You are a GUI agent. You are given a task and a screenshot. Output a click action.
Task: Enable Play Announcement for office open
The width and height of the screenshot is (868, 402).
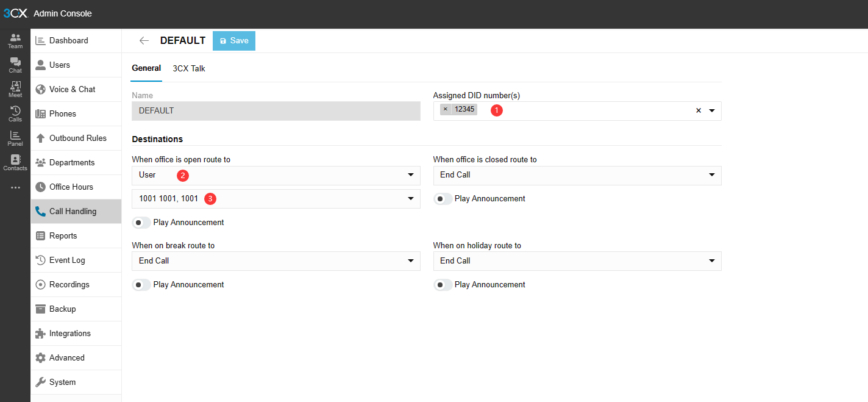141,223
